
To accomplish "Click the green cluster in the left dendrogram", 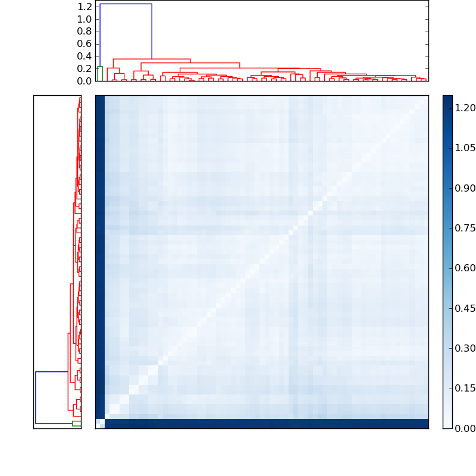I will (77, 424).
